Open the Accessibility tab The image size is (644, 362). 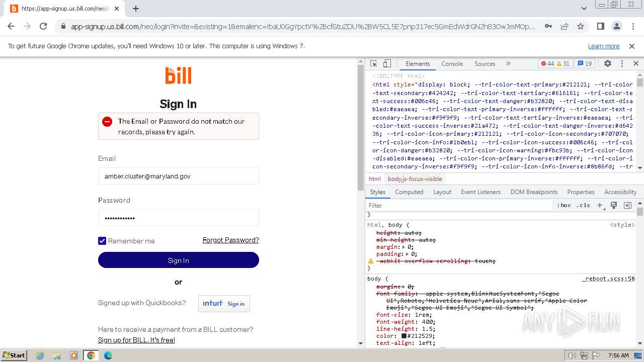coord(620,192)
